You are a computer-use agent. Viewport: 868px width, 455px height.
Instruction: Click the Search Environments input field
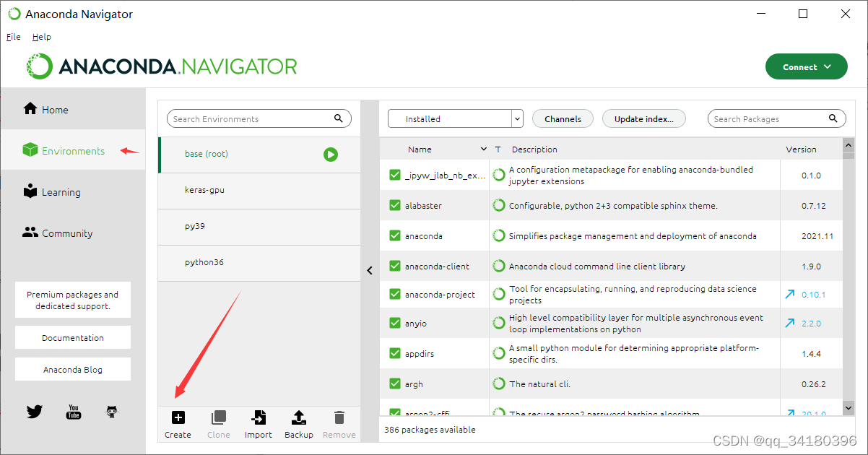(x=259, y=118)
